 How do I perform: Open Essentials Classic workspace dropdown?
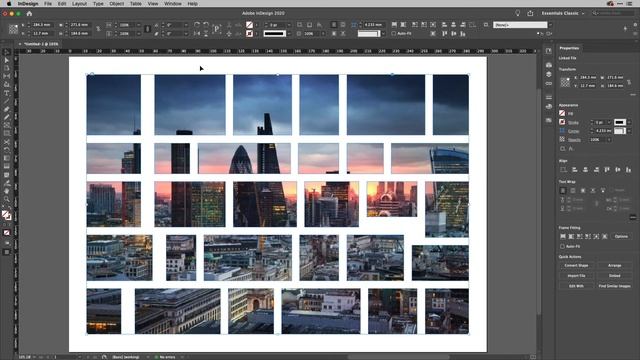tap(562, 13)
